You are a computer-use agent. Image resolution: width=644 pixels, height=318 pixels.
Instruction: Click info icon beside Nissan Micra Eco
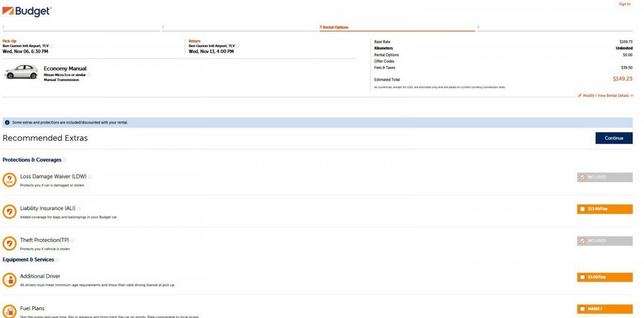click(x=89, y=75)
